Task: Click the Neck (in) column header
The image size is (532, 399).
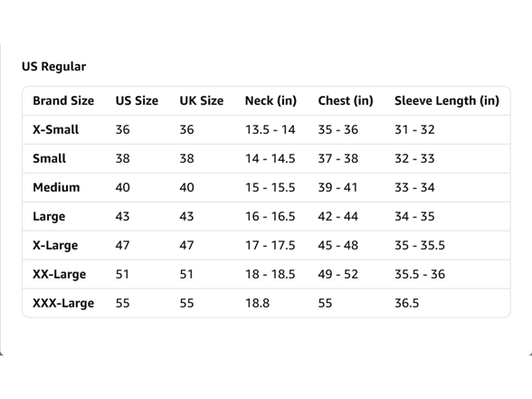Action: pyautogui.click(x=271, y=100)
